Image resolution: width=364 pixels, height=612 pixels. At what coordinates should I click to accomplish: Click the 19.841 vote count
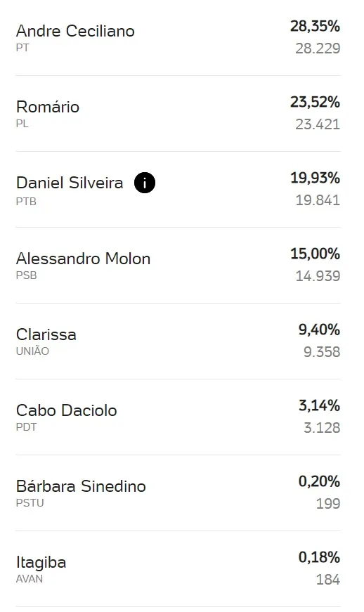click(x=318, y=200)
